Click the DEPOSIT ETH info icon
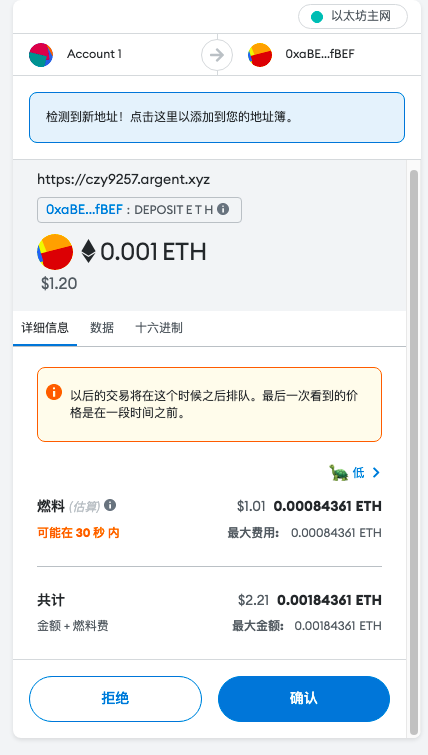The height and width of the screenshot is (755, 428). point(223,209)
